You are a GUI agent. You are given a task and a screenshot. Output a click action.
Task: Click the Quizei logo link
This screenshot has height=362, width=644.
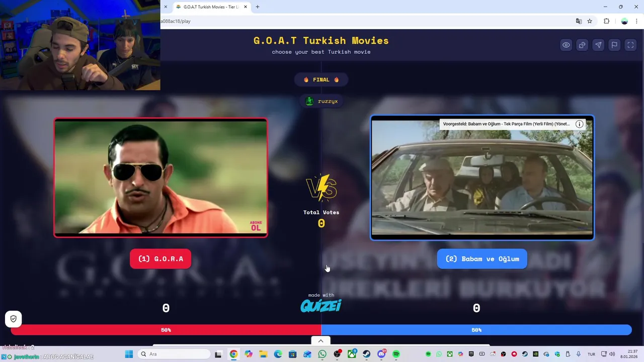click(321, 306)
